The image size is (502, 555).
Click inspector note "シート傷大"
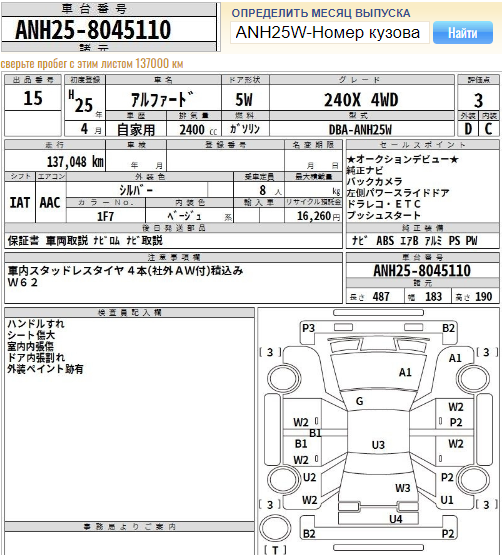click(31, 335)
